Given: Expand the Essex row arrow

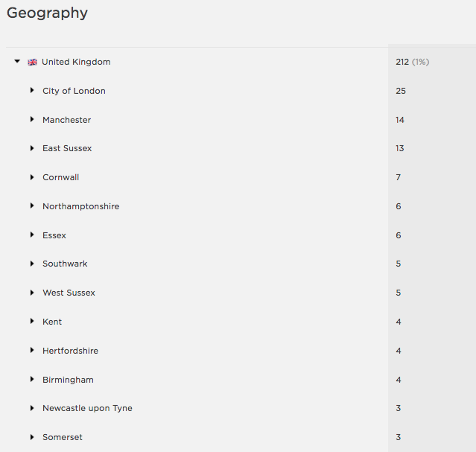Looking at the screenshot, I should pos(32,235).
